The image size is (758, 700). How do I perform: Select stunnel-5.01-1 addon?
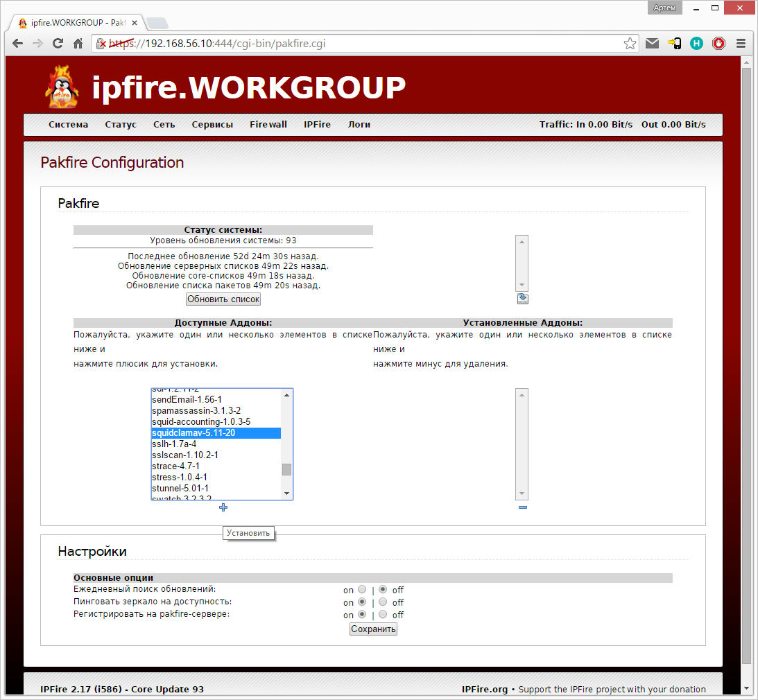[x=216, y=489]
